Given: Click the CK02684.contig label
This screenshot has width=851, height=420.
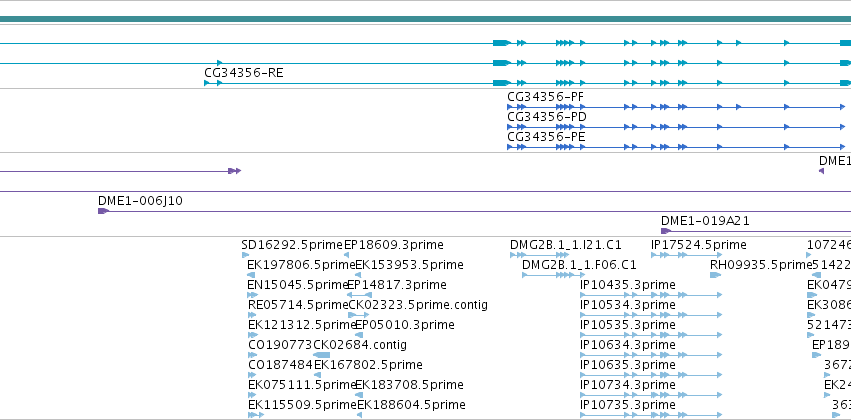Looking at the screenshot, I should click(360, 345).
